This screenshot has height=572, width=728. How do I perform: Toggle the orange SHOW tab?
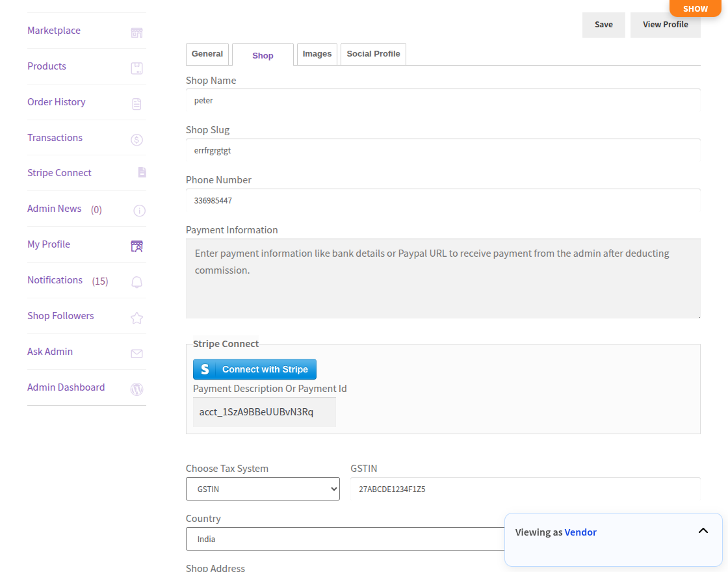(695, 8)
